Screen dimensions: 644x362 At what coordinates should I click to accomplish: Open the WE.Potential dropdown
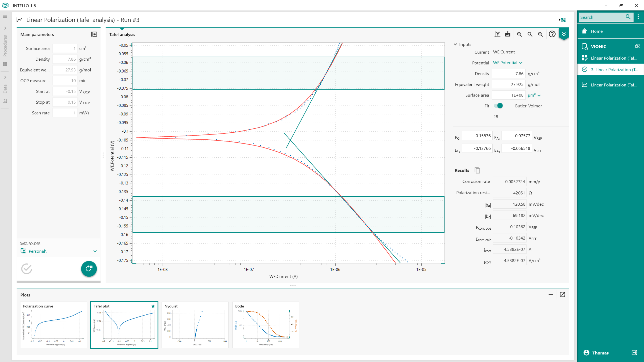coord(508,63)
